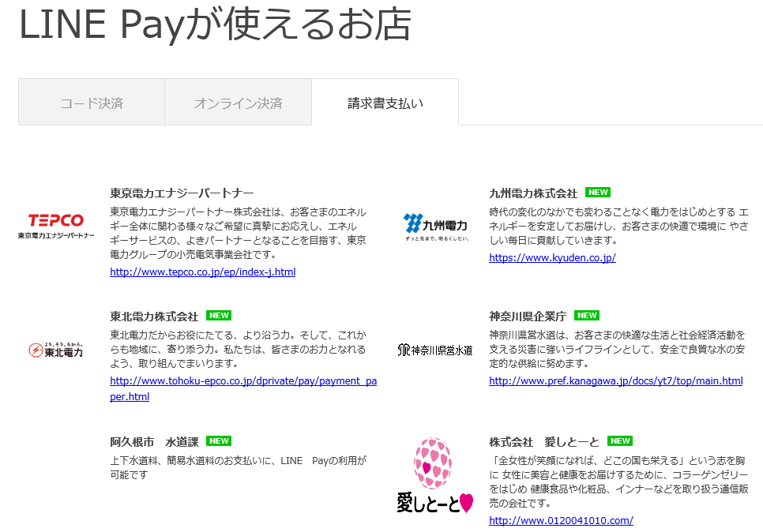The width and height of the screenshot is (763, 532).
Task: Click the 東京電力エナジーパートナー heading
Action: [x=182, y=193]
